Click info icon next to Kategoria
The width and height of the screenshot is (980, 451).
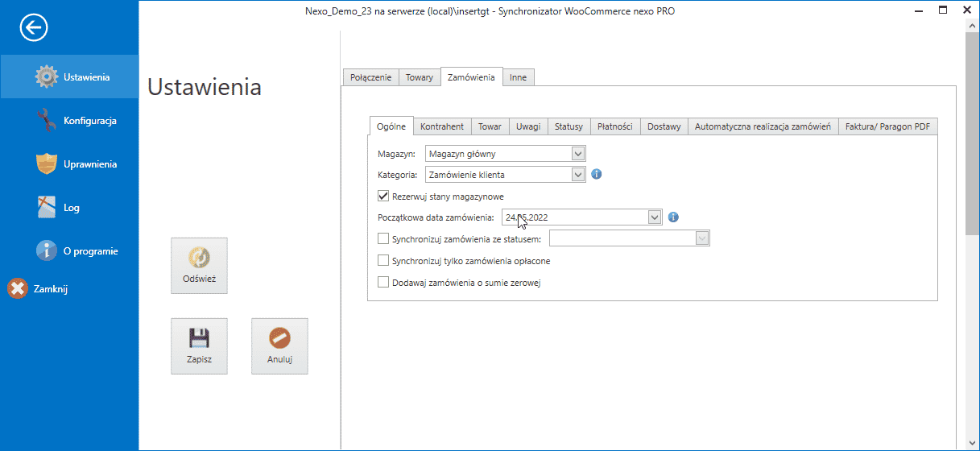coord(597,174)
